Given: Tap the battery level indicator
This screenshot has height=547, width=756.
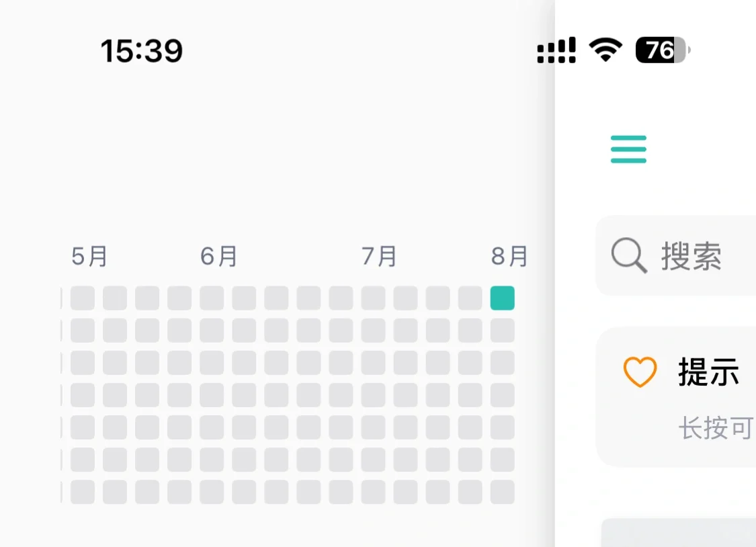Looking at the screenshot, I should click(x=662, y=50).
